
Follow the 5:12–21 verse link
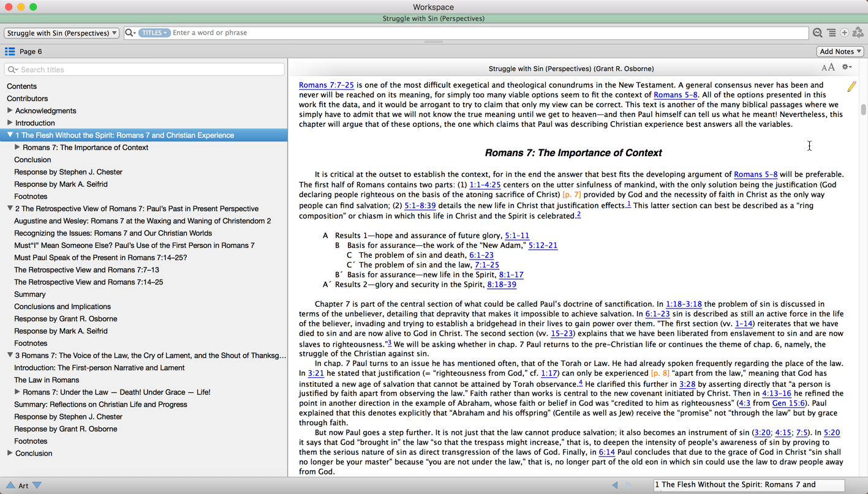tap(543, 245)
